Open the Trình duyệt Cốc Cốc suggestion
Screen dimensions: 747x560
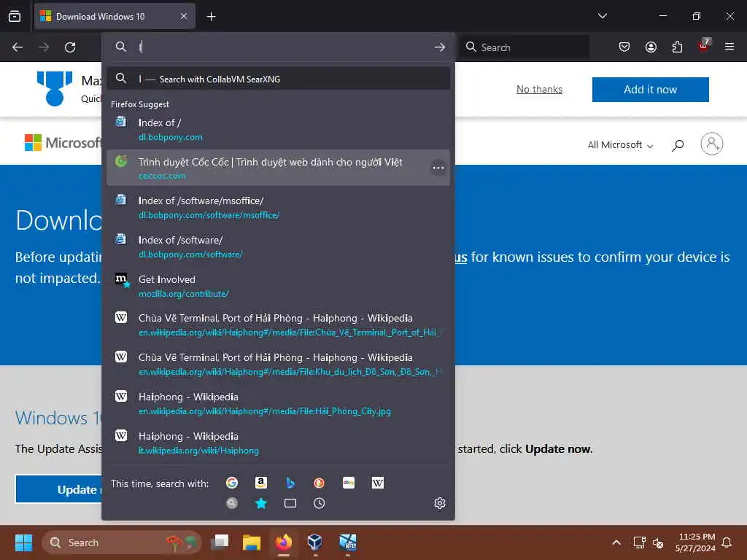(278, 168)
